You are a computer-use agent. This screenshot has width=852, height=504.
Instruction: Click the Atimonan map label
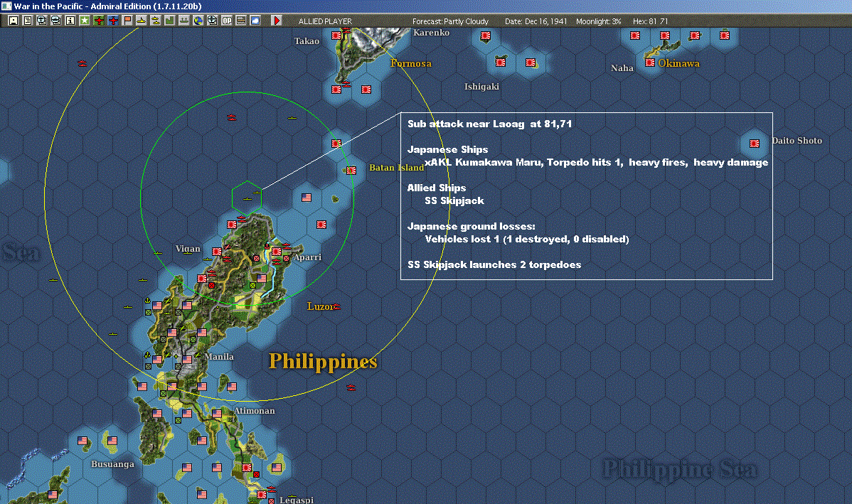(255, 411)
